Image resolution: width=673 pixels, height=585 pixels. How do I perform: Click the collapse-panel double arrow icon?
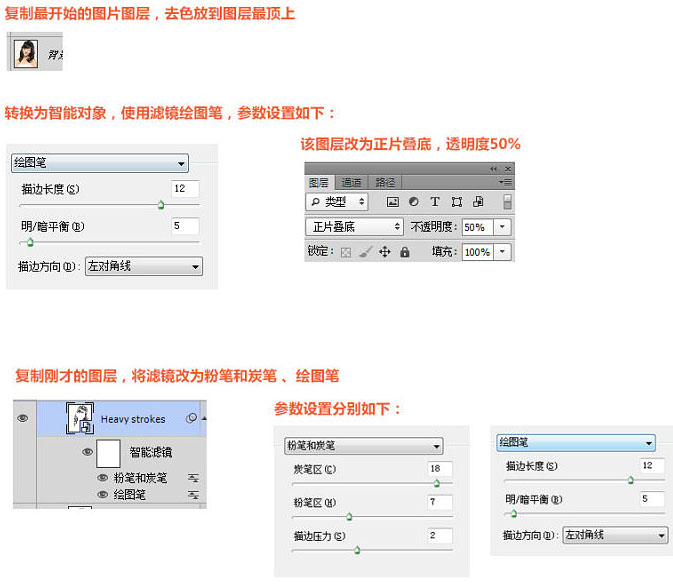coord(494,169)
